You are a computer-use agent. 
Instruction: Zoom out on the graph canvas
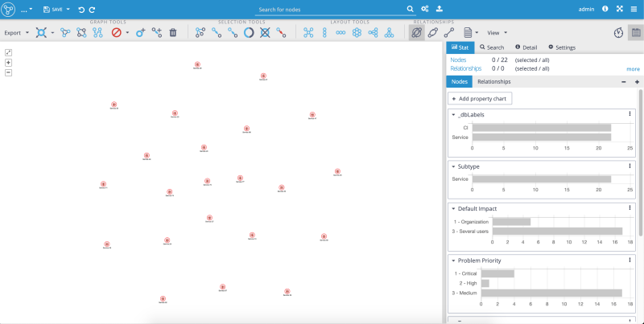[x=8, y=72]
